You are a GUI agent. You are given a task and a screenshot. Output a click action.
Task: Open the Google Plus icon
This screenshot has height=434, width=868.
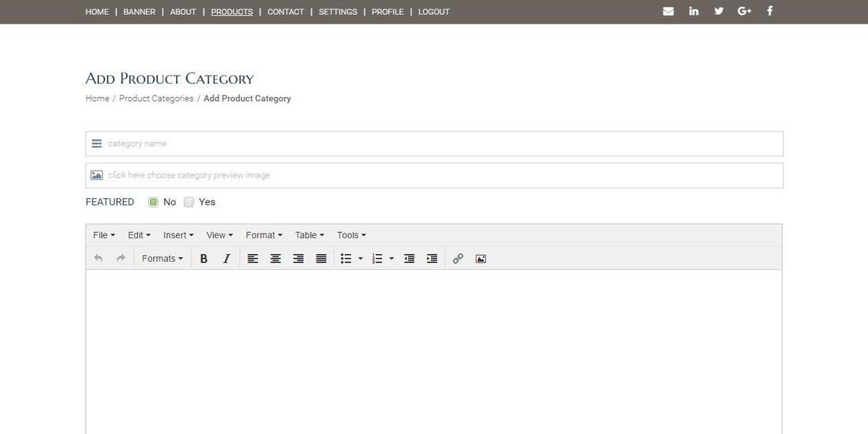point(745,11)
